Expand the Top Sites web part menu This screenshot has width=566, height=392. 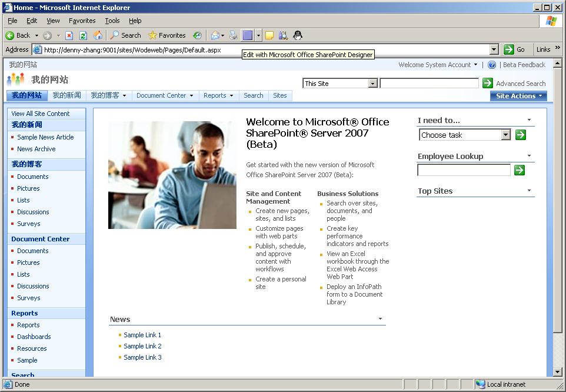tap(529, 190)
